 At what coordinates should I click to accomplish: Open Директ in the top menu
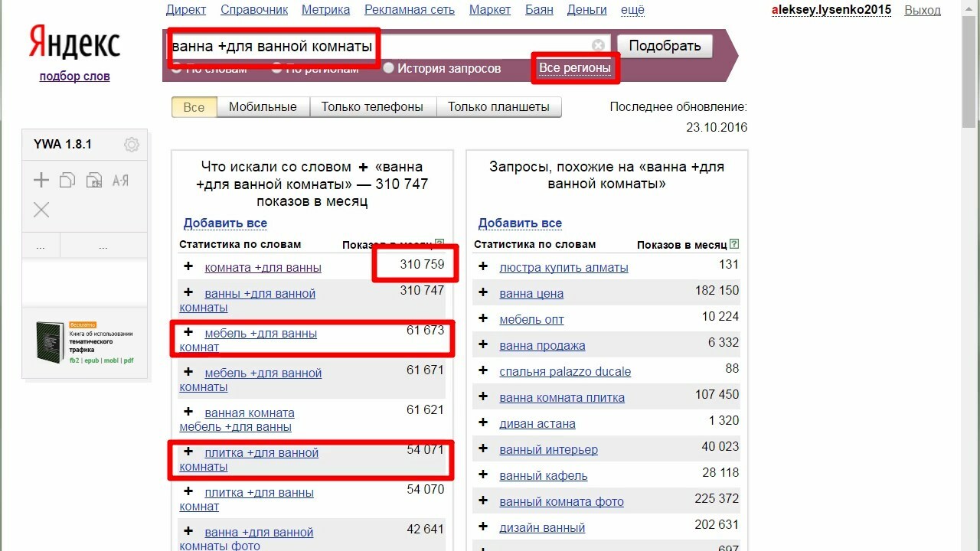tap(186, 10)
